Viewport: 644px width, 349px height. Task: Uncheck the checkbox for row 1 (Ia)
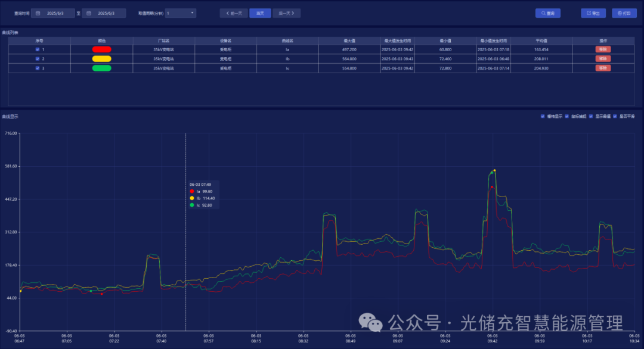[x=38, y=49]
